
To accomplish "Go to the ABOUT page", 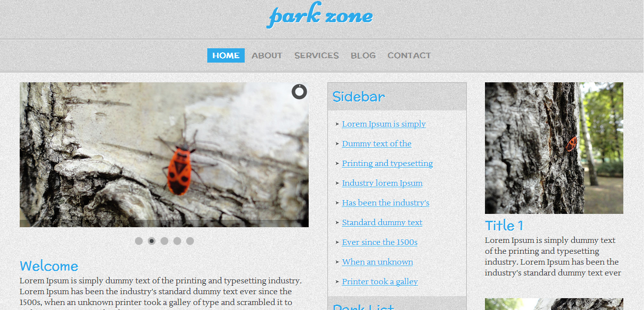I will 267,55.
